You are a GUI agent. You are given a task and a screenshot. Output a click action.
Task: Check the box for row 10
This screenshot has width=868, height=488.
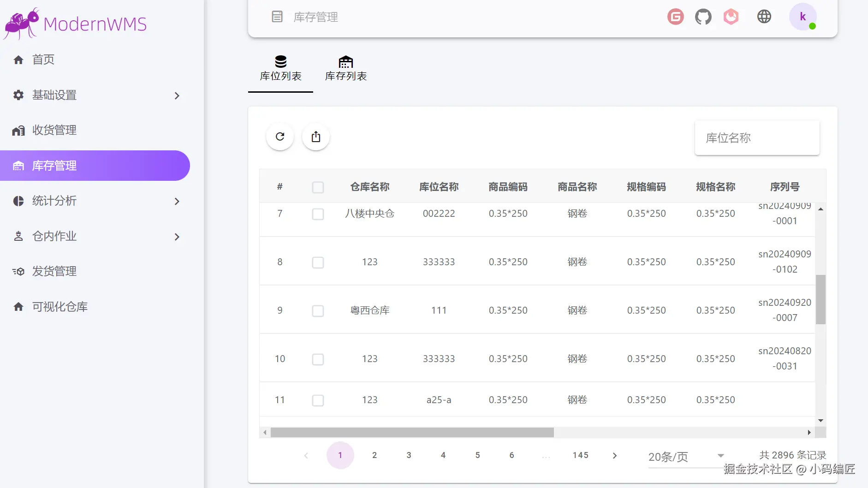(x=318, y=359)
